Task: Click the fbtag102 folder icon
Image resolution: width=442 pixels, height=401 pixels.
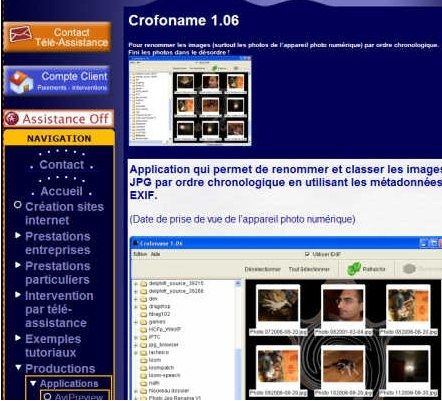Action: 144,314
